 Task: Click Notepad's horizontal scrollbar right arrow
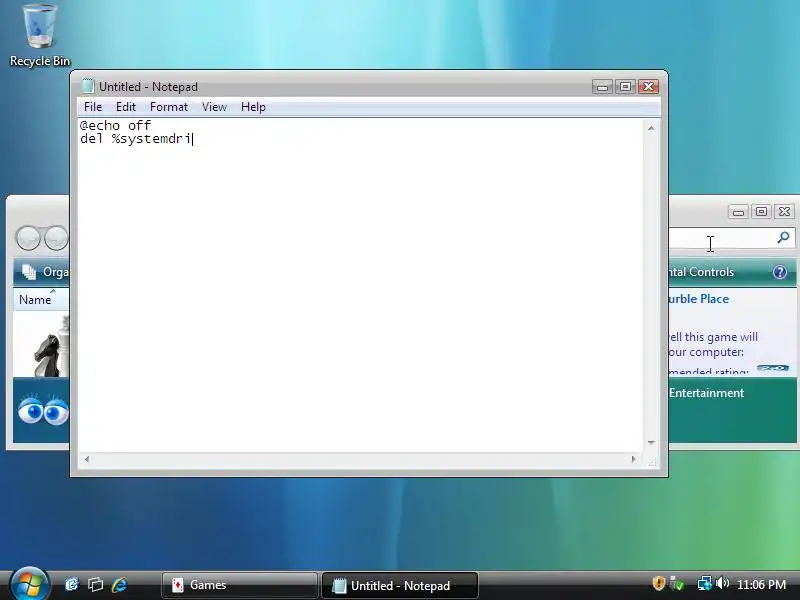pos(634,459)
